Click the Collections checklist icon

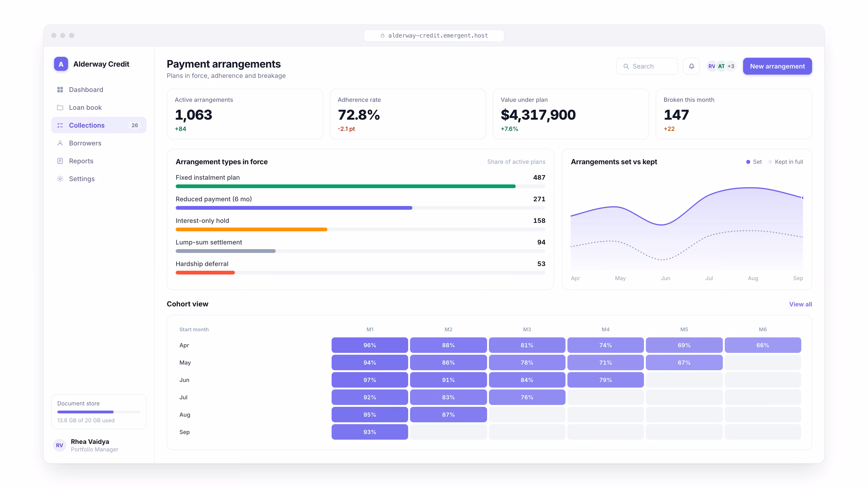point(60,125)
